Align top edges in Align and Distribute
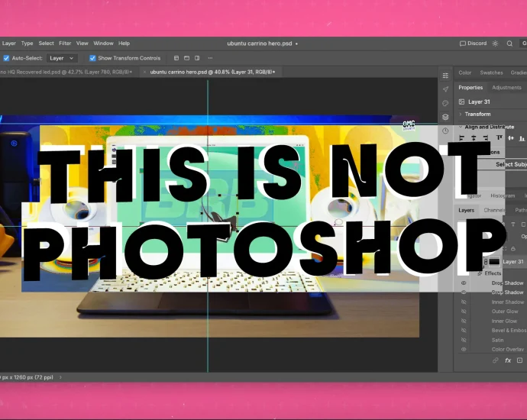Image resolution: width=527 pixels, height=420 pixels. (x=499, y=137)
